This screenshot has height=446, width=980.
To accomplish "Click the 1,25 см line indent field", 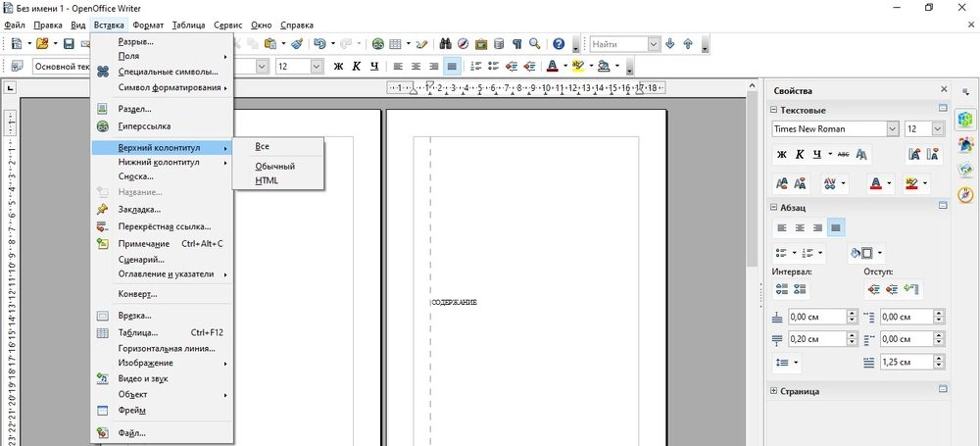I will (906, 362).
